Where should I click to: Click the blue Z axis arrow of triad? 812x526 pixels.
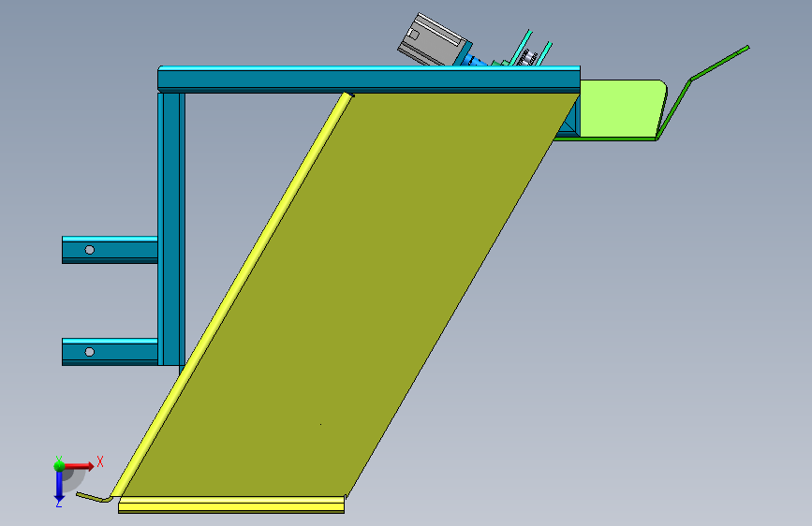tap(59, 487)
